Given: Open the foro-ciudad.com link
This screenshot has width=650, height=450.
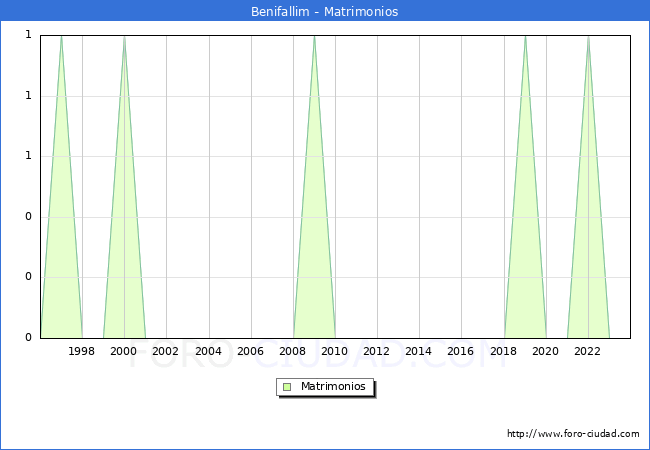Looking at the screenshot, I should pyautogui.click(x=573, y=434).
